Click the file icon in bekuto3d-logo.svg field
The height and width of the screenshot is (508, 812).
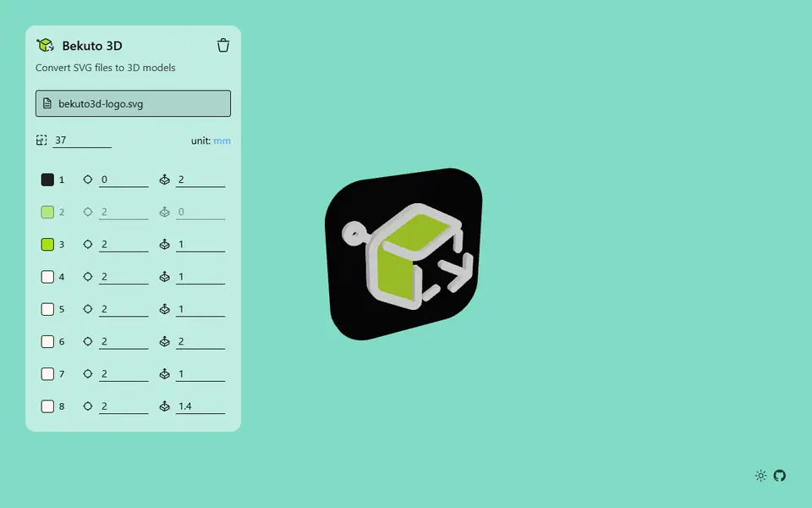47,103
